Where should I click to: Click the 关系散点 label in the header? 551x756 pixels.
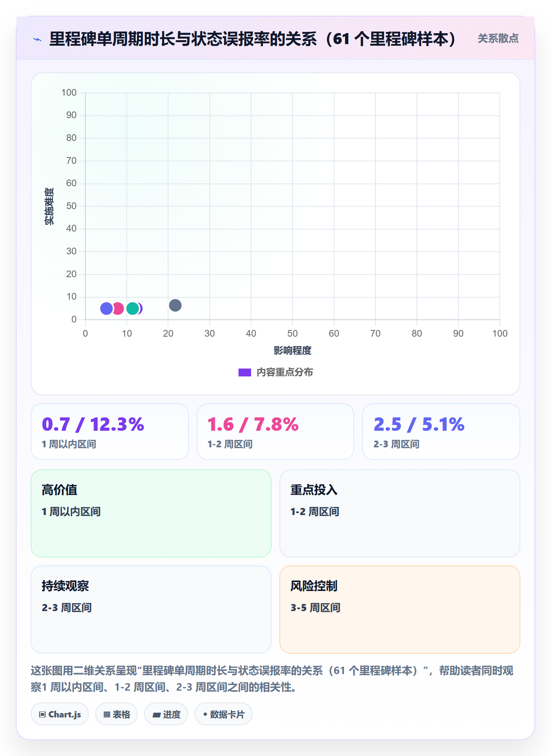point(498,39)
